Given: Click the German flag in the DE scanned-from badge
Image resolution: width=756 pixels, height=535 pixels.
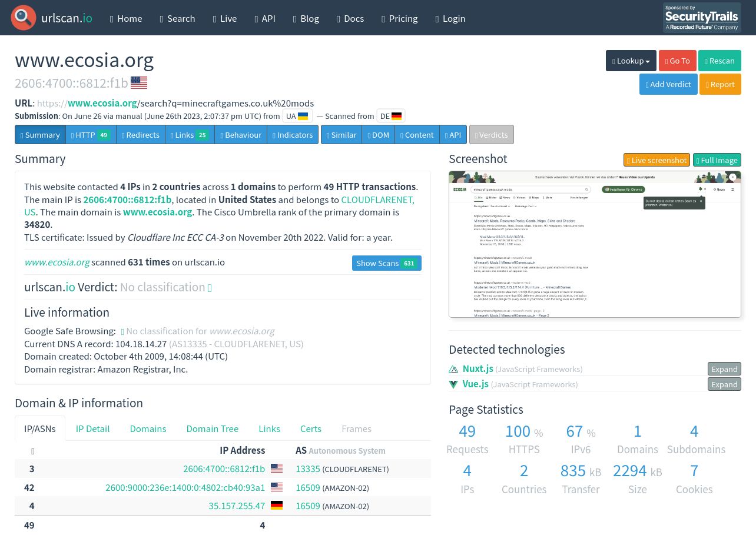Looking at the screenshot, I should [x=396, y=116].
